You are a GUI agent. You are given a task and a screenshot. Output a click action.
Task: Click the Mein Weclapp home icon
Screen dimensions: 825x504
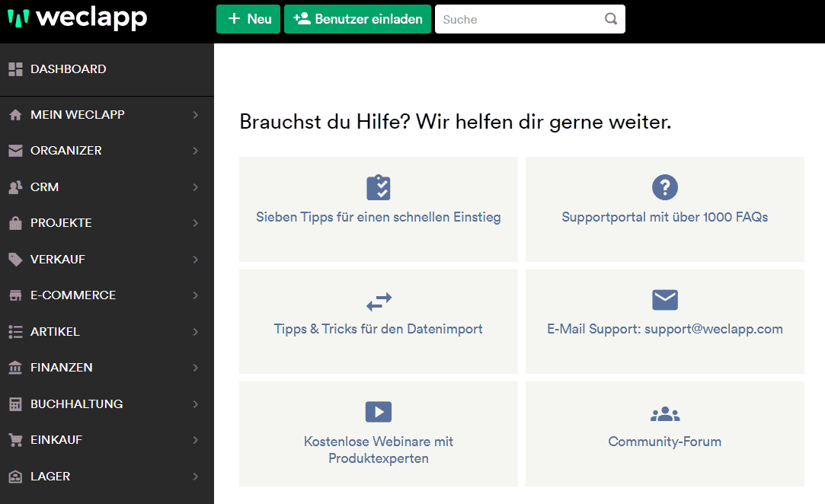pyautogui.click(x=16, y=115)
